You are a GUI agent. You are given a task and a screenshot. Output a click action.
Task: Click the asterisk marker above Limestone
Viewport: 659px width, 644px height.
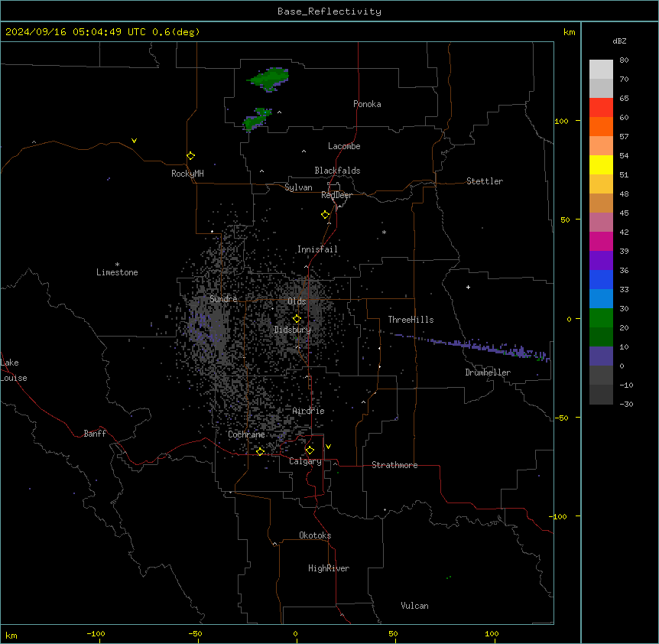117,265
